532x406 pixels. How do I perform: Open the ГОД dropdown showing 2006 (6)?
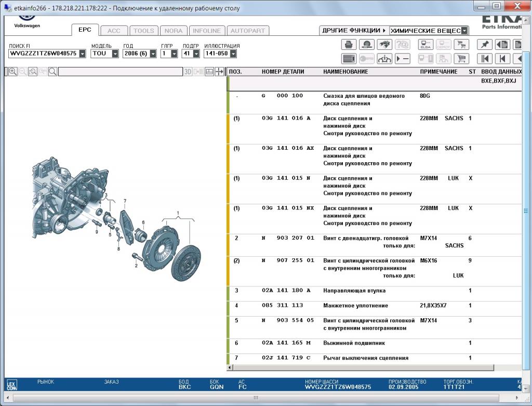[153, 54]
